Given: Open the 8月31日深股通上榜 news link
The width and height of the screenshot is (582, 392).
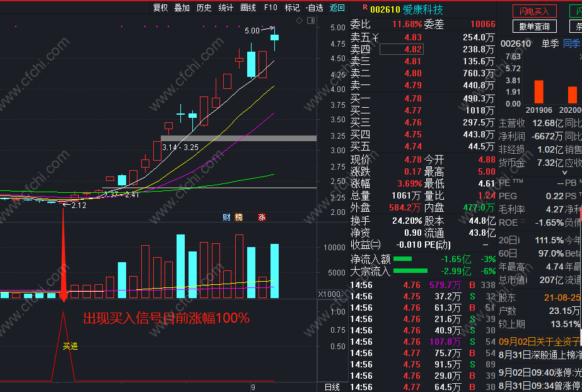Looking at the screenshot, I should pyautogui.click(x=540, y=355).
